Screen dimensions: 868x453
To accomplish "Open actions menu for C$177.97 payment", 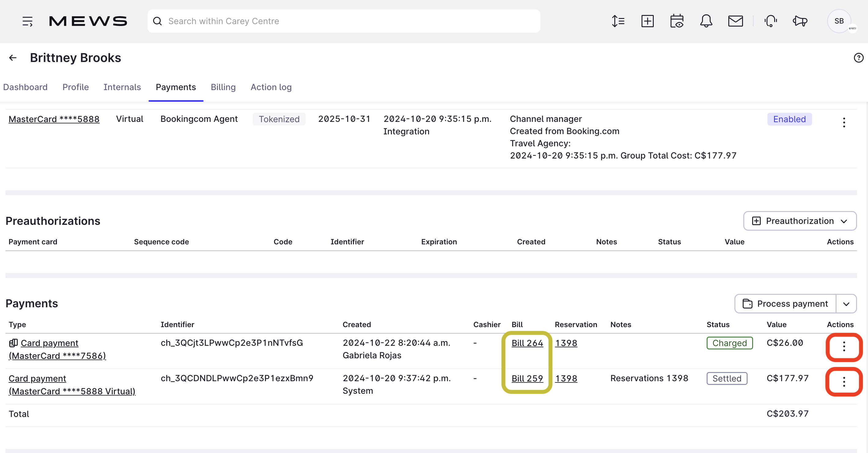I will tap(844, 382).
